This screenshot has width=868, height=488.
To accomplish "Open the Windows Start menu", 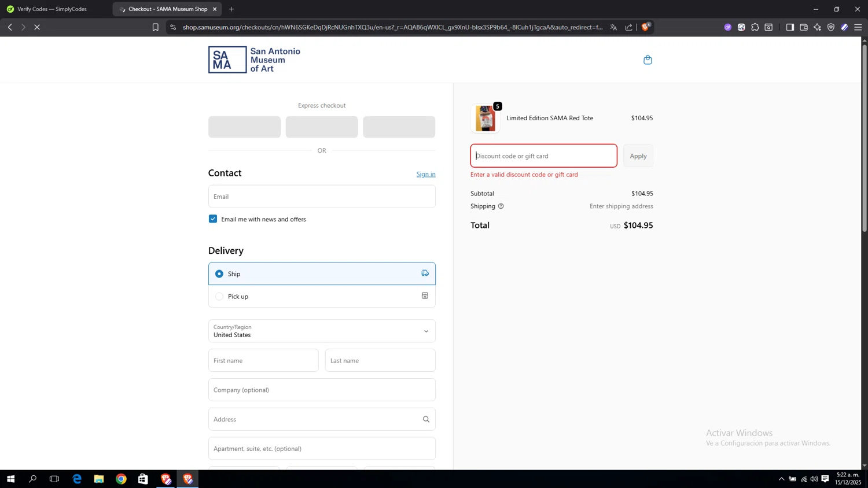I will pos(10,479).
